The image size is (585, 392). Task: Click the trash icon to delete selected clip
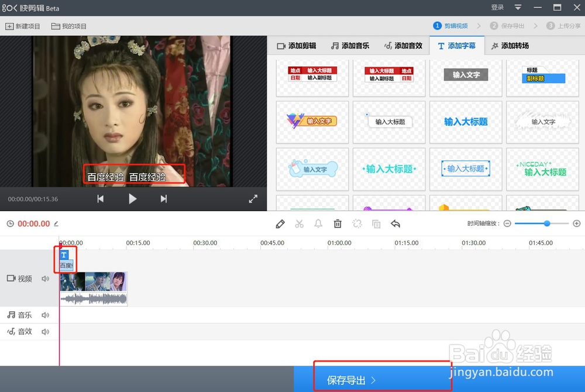tap(338, 224)
